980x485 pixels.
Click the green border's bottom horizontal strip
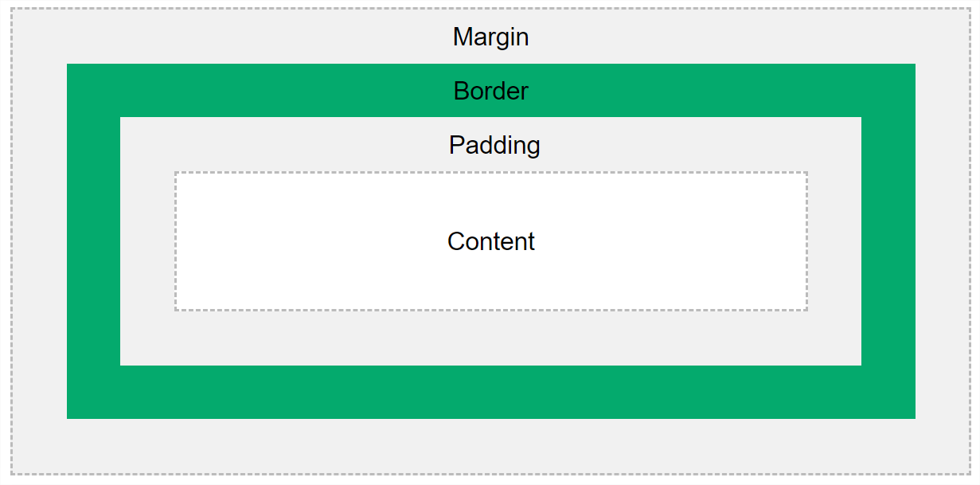[490, 392]
